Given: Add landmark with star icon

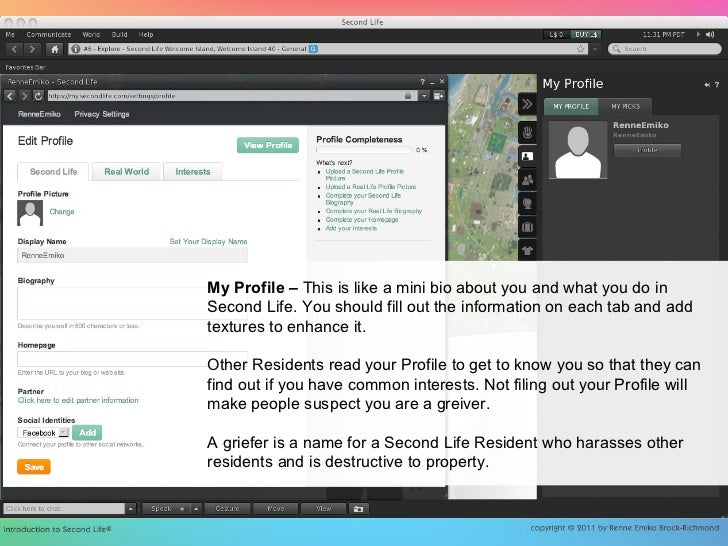Looking at the screenshot, I should 580,49.
